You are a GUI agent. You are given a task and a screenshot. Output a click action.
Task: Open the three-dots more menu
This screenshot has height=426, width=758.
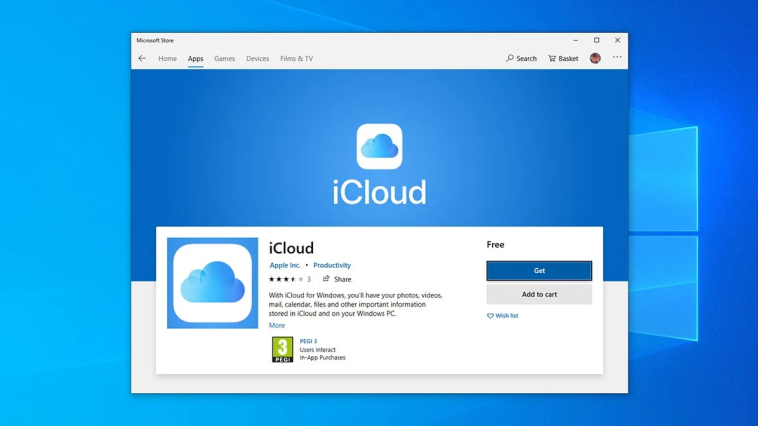click(617, 57)
